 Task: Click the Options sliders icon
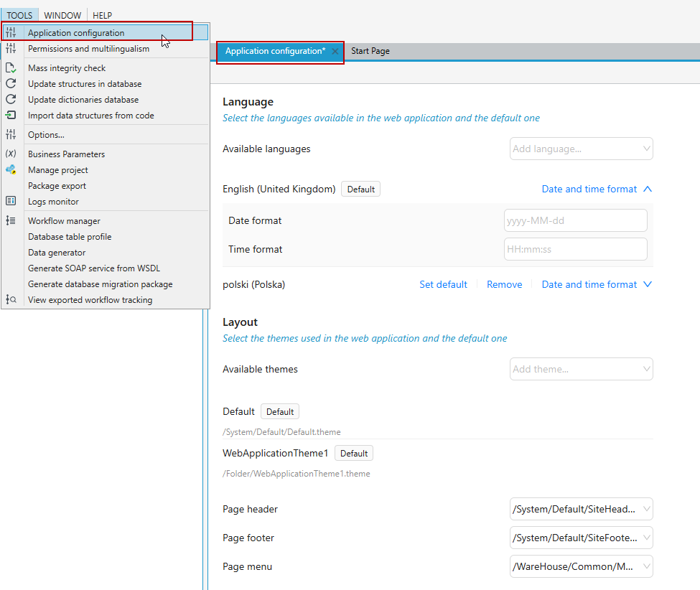point(11,134)
